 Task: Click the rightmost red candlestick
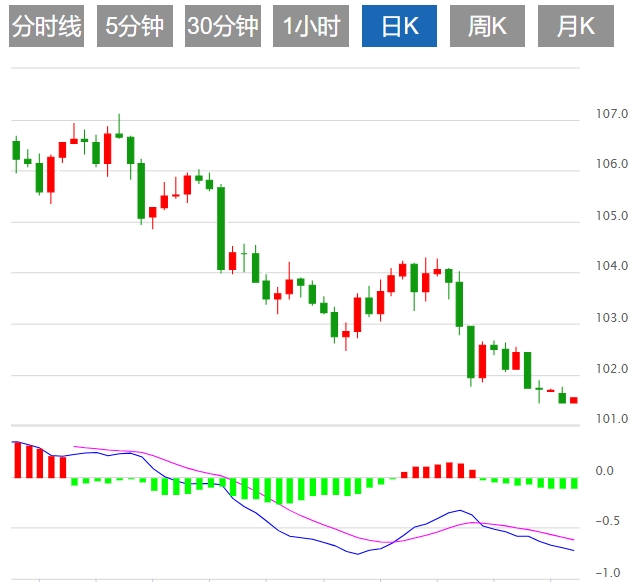point(574,400)
